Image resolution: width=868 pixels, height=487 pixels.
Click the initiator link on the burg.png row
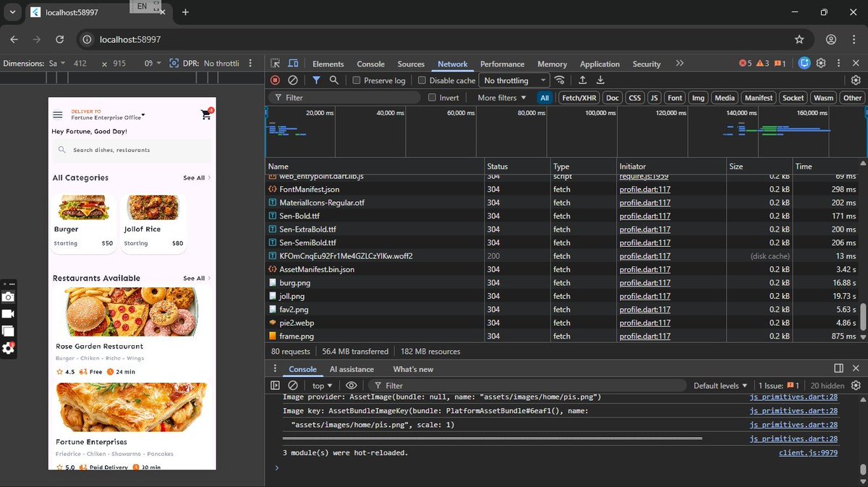(x=644, y=283)
